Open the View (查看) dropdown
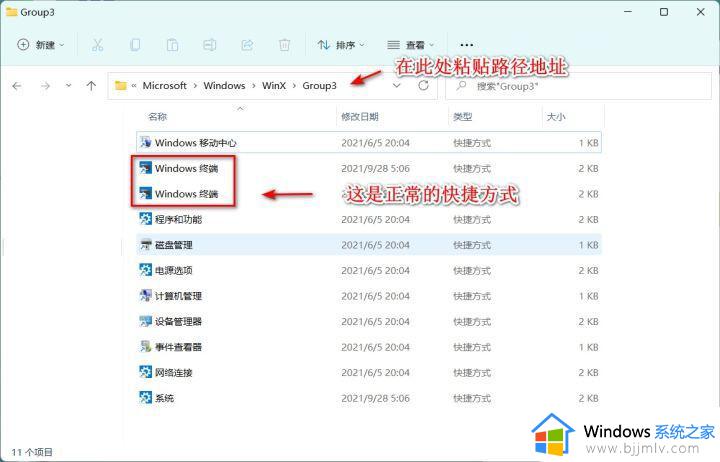The width and height of the screenshot is (720, 462). pyautogui.click(x=411, y=45)
